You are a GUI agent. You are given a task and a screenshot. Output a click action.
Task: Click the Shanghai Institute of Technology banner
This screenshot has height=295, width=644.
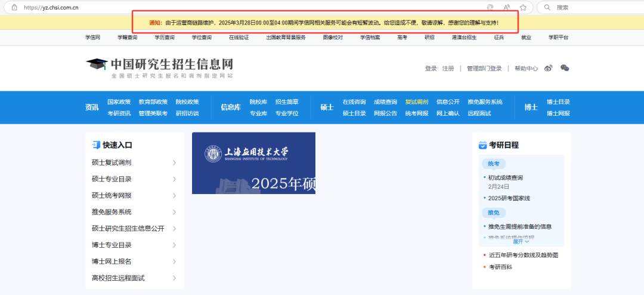coord(253,163)
